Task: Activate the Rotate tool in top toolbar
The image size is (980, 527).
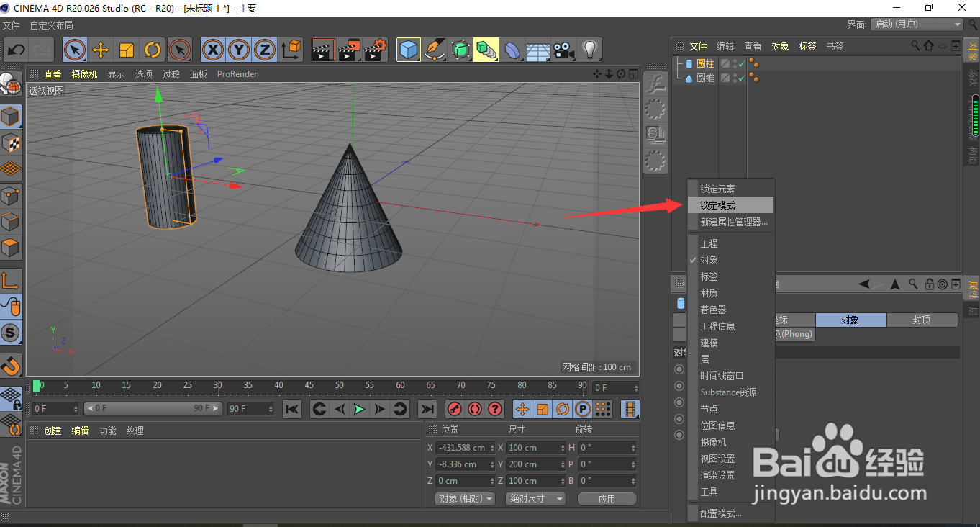Action: pyautogui.click(x=153, y=50)
